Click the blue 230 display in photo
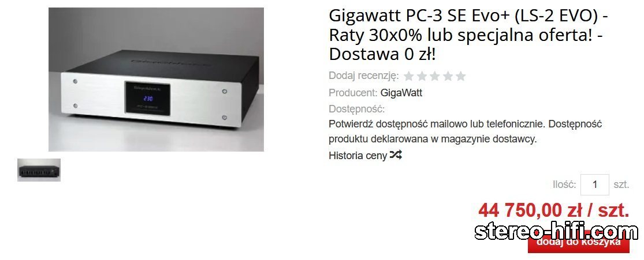644x260 pixels. [147, 99]
